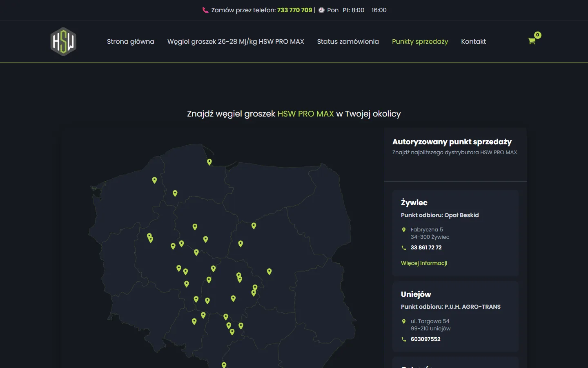Click the Żywiec card heading
This screenshot has height=368, width=588.
tap(414, 202)
